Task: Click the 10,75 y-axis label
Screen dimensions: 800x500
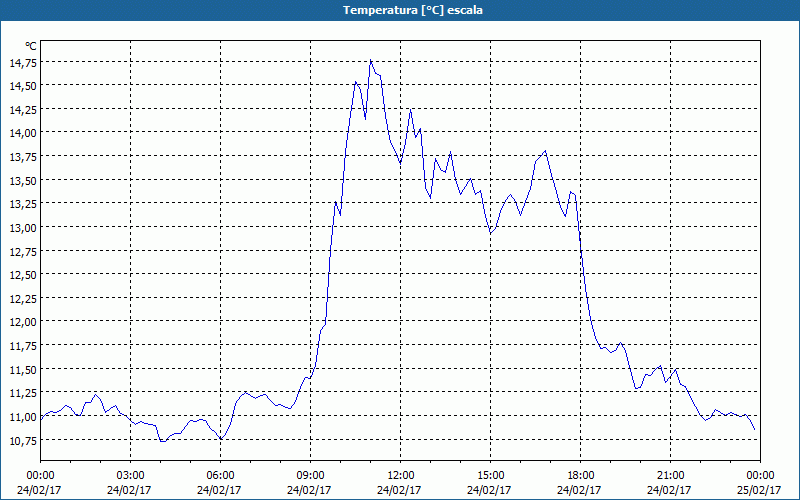Action: [x=23, y=440]
